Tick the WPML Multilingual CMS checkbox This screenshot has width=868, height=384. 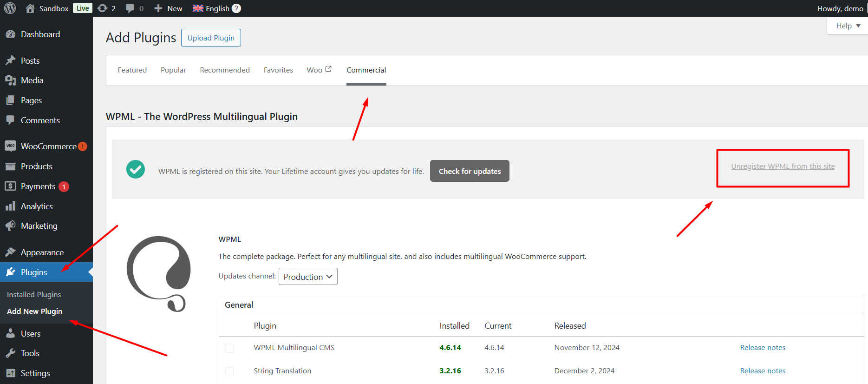pyautogui.click(x=229, y=348)
